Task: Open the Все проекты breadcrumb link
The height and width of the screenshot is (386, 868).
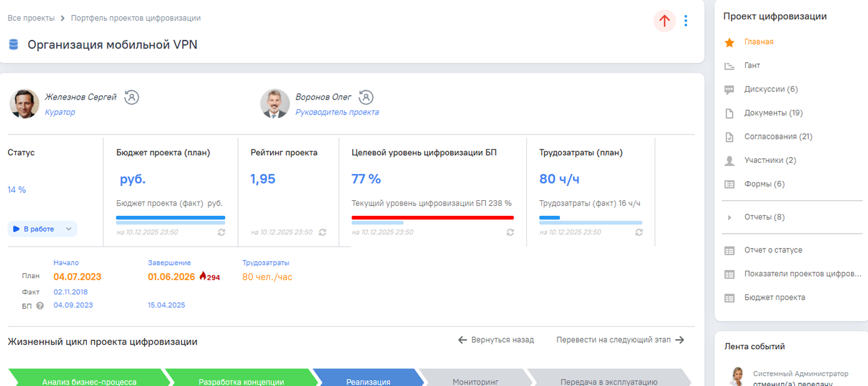Action: click(x=31, y=18)
